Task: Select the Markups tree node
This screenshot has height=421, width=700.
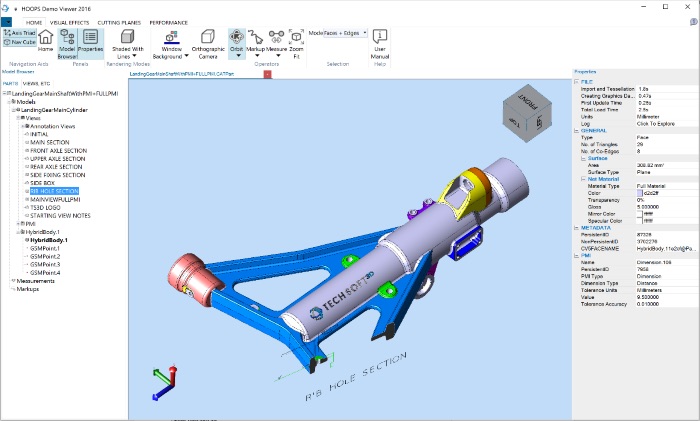Action: tap(28, 289)
